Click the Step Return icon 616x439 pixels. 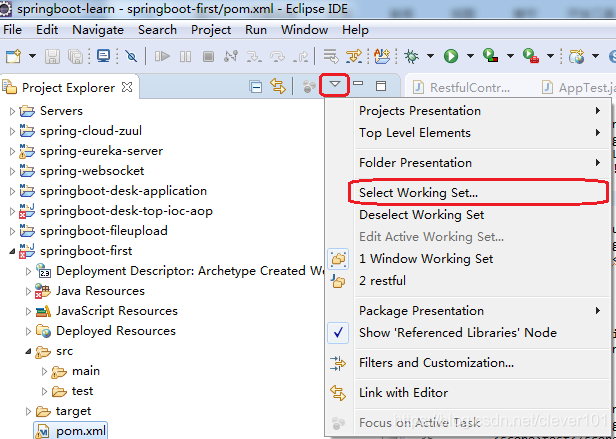pyautogui.click(x=301, y=56)
